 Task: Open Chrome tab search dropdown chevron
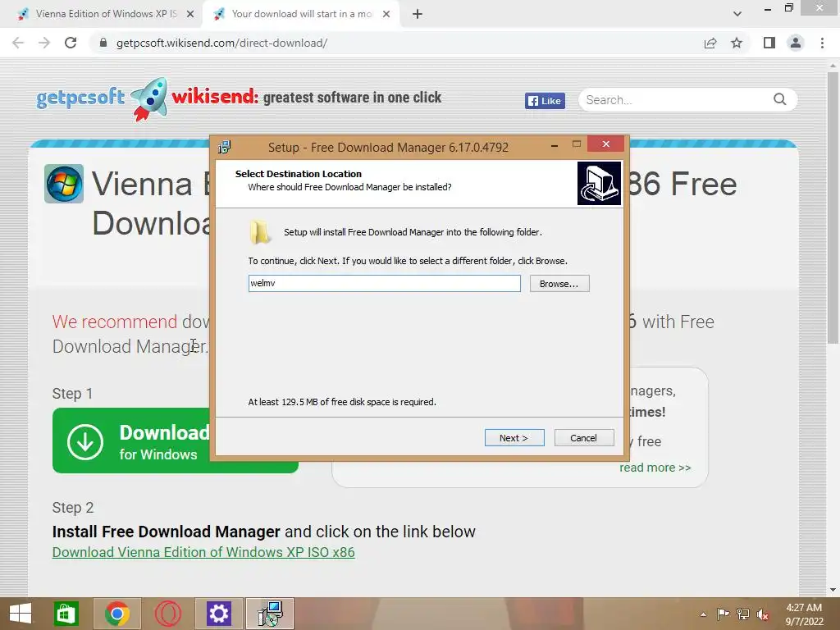[737, 14]
